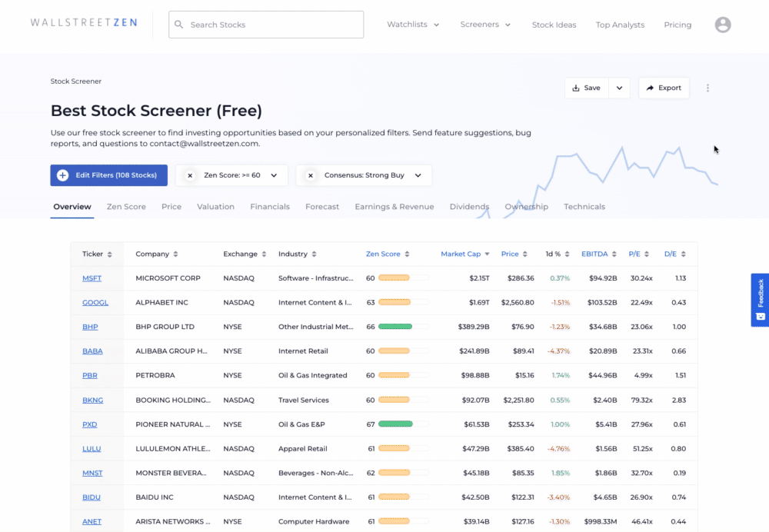This screenshot has width=769, height=532.
Task: Open the PXD ticker link
Action: 90,424
